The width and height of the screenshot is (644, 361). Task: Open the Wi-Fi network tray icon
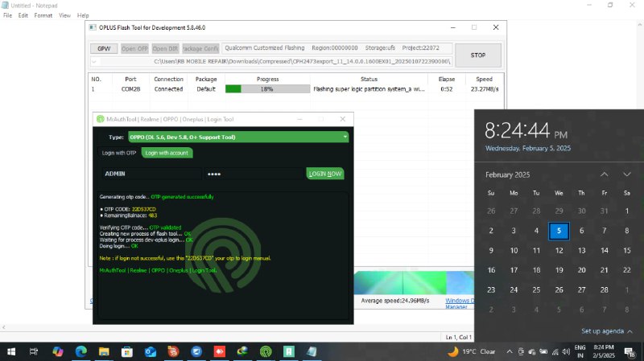coord(555,351)
